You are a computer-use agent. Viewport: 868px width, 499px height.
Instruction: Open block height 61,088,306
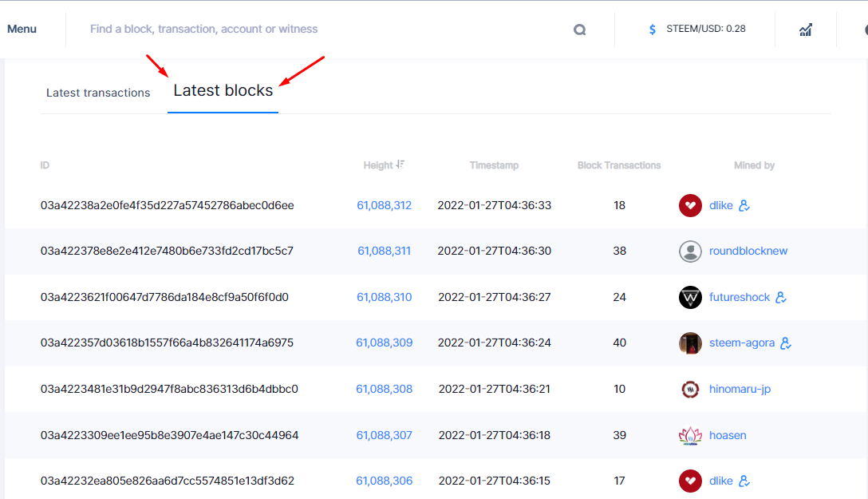point(385,481)
